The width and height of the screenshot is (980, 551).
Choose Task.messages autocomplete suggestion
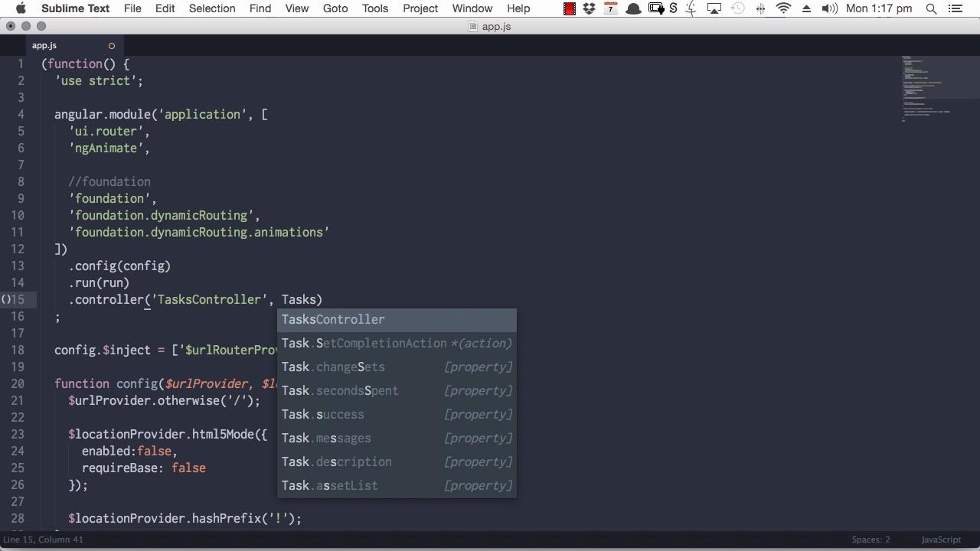397,438
